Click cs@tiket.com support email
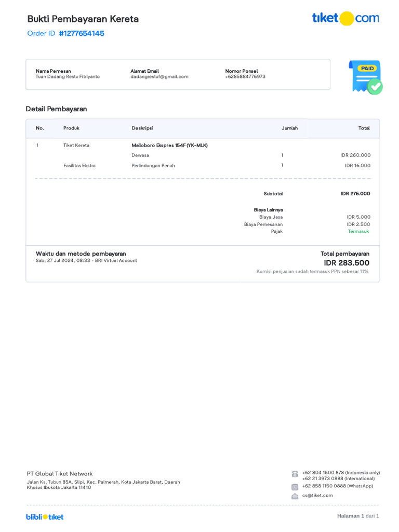The height and width of the screenshot is (532, 399). pyautogui.click(x=317, y=495)
